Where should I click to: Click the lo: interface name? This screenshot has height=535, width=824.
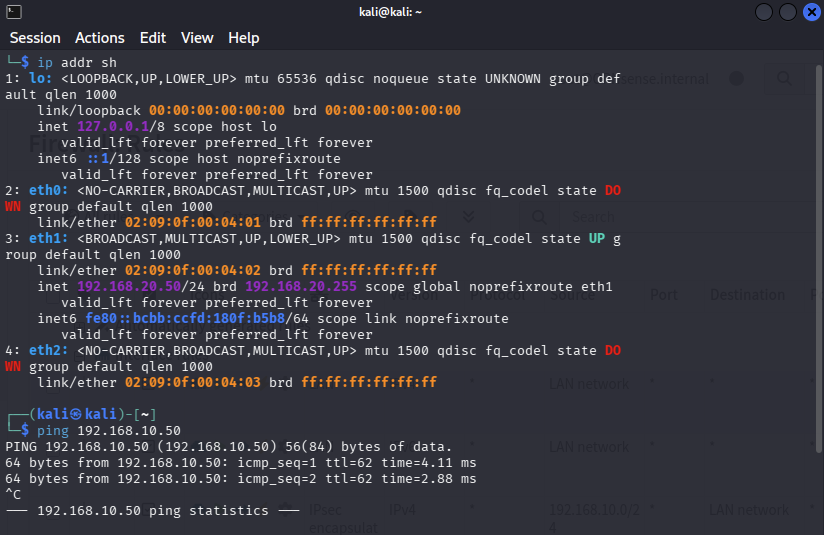tap(40, 78)
